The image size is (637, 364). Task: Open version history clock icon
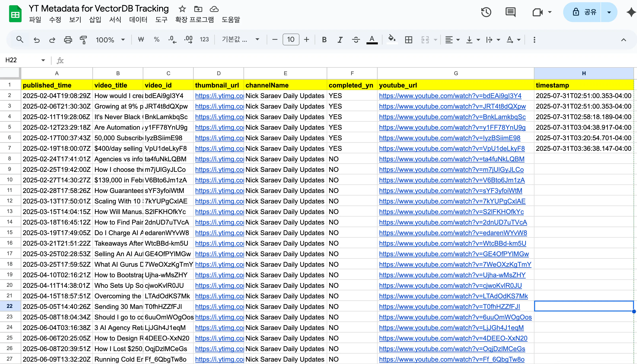coord(486,12)
